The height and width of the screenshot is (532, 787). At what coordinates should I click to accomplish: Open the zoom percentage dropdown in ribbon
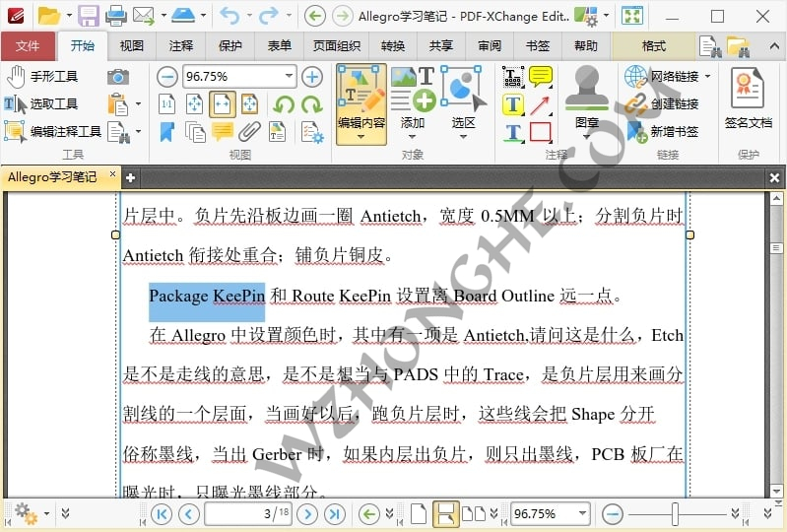coord(289,77)
